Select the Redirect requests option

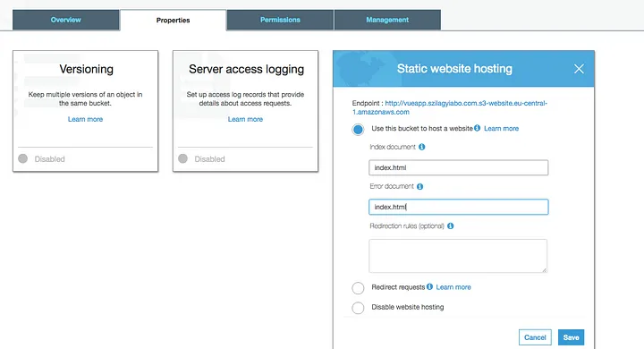(x=358, y=288)
